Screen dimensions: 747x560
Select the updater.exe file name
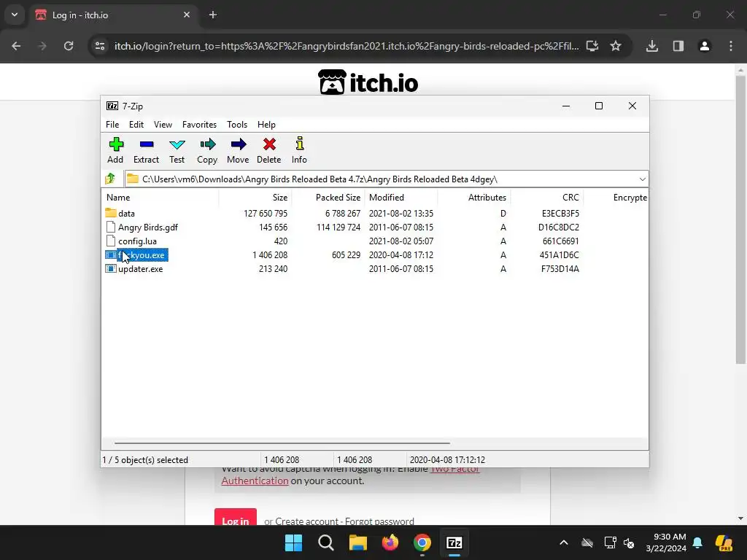pos(141,268)
